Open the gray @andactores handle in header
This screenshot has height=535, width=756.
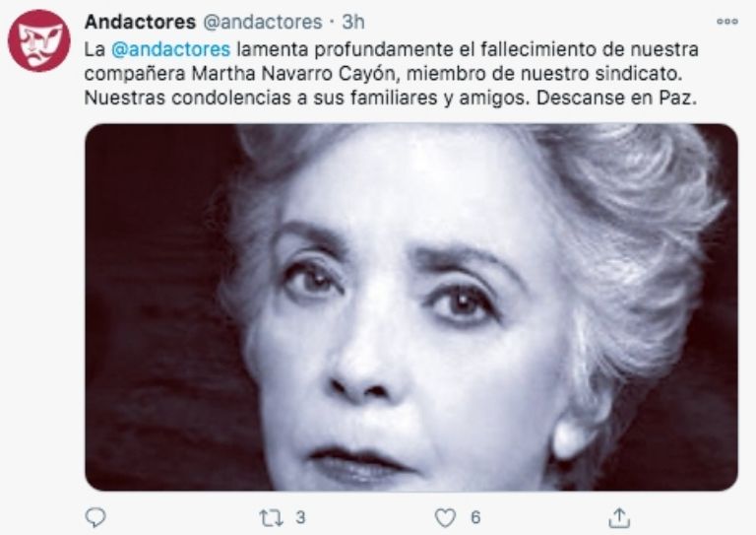pyautogui.click(x=262, y=22)
